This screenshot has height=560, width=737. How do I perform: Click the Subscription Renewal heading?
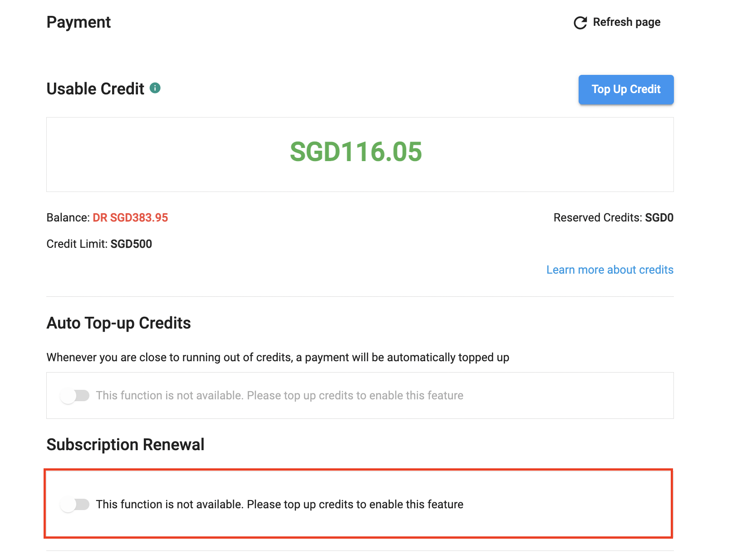[x=125, y=445]
